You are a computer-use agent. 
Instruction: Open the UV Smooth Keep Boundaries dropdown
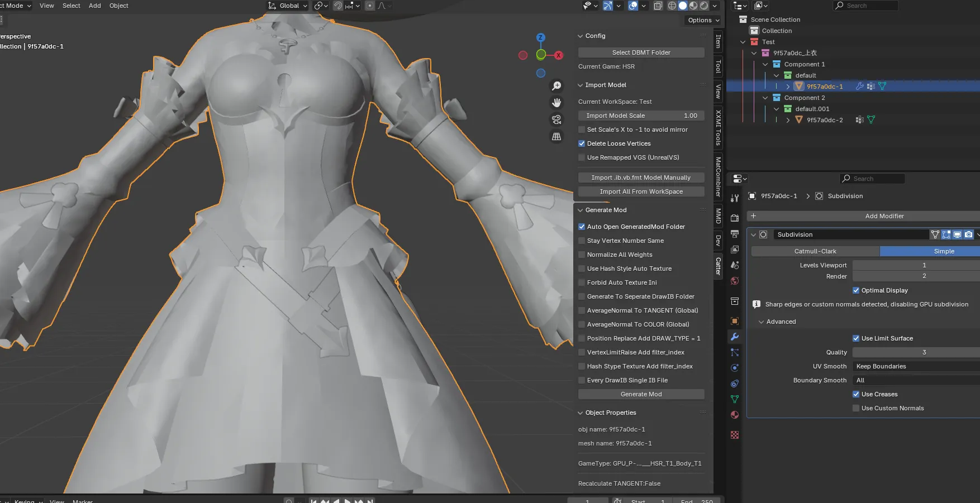click(x=916, y=366)
